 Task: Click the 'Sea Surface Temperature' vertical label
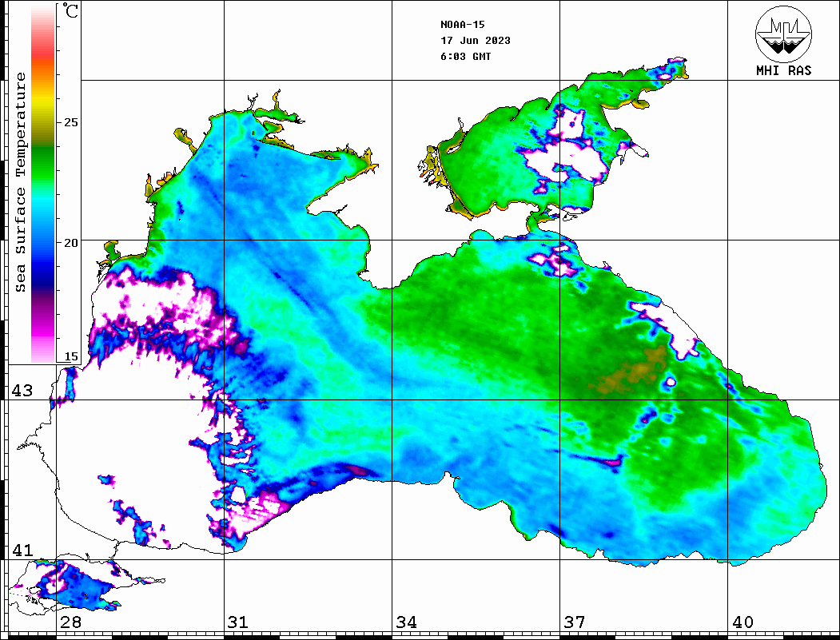[x=20, y=182]
